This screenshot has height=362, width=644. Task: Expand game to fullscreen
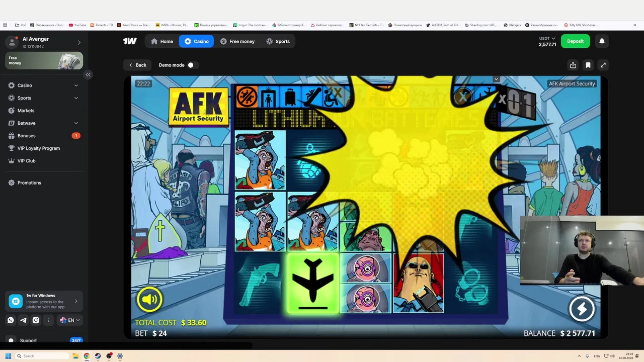coord(603,65)
